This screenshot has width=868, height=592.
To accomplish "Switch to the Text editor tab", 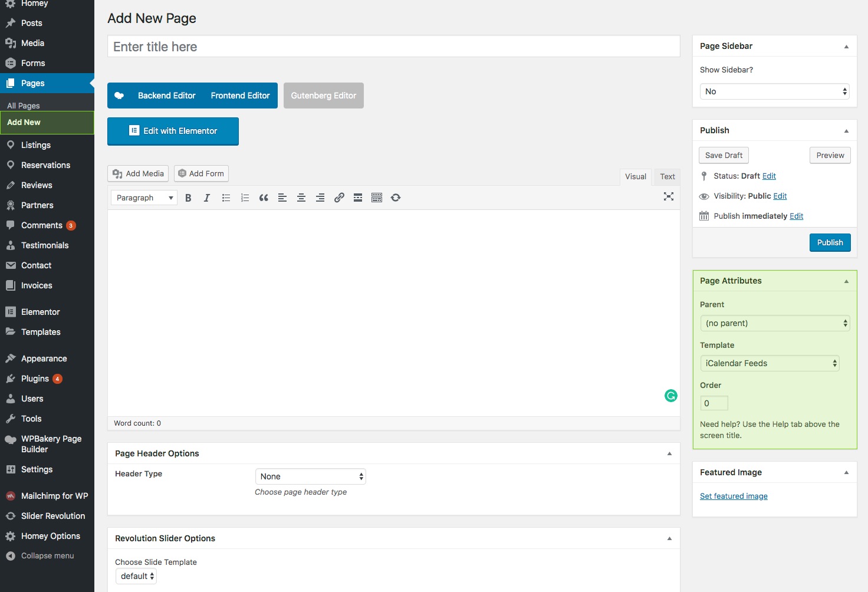I will point(667,176).
